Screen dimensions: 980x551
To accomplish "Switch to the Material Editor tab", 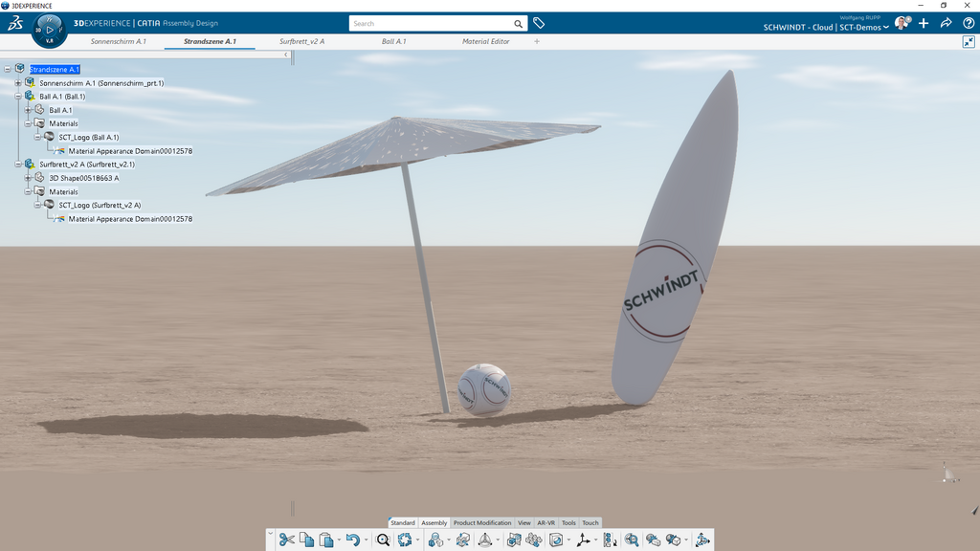I will click(x=486, y=42).
